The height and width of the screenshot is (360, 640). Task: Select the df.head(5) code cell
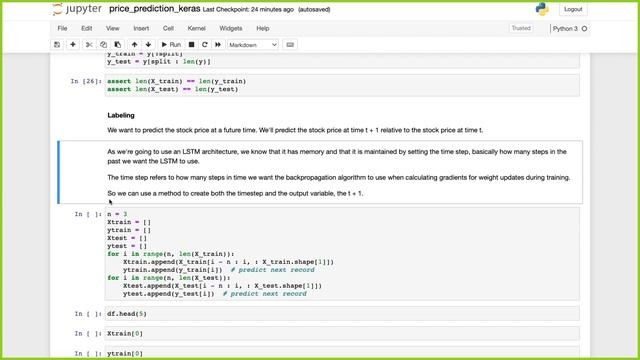[x=342, y=313]
